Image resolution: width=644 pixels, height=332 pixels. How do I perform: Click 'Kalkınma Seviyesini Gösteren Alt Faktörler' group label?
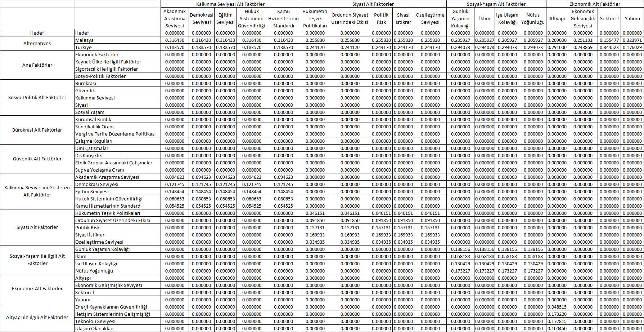click(37, 191)
